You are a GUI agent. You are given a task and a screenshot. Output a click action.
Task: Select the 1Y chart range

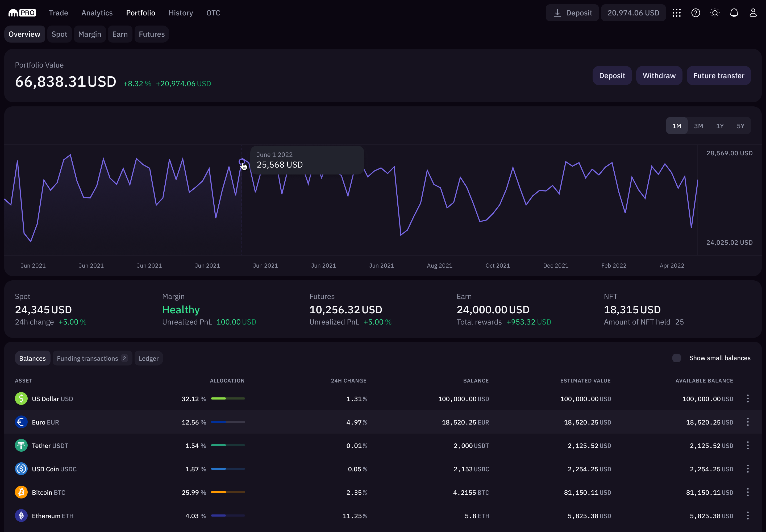click(x=720, y=126)
